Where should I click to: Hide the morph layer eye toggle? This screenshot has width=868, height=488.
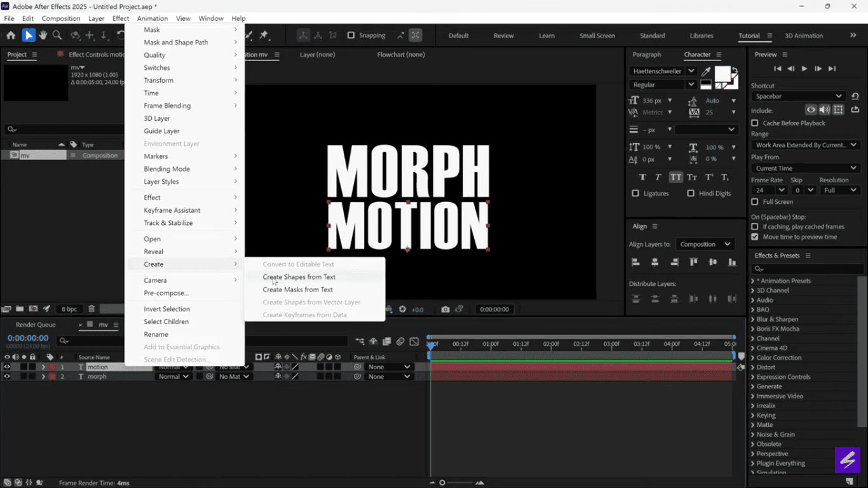(7, 376)
